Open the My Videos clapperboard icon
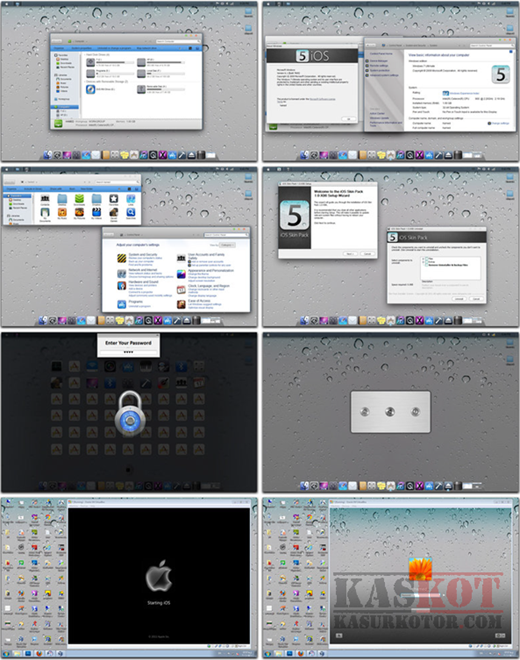520x660 pixels. [96, 212]
